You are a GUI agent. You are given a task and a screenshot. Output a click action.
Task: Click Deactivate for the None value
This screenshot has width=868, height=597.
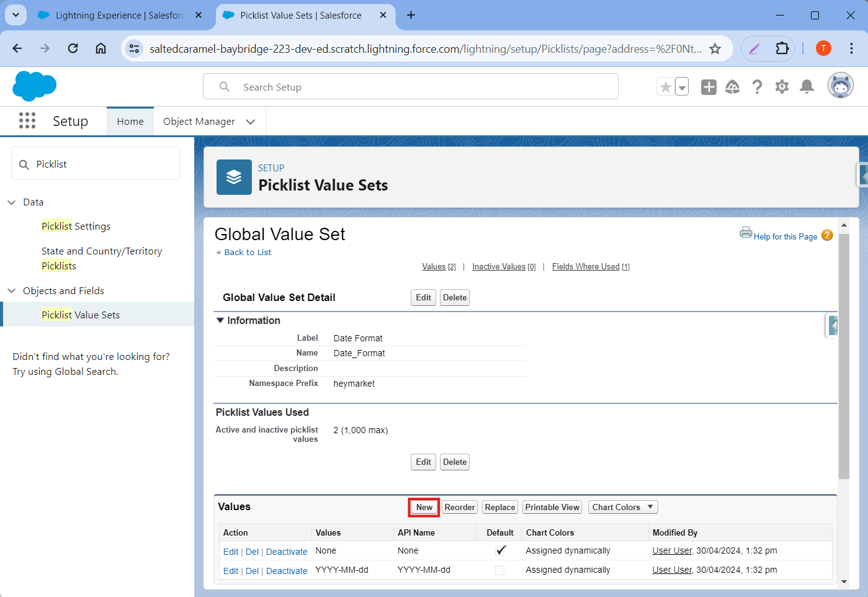pyautogui.click(x=287, y=552)
